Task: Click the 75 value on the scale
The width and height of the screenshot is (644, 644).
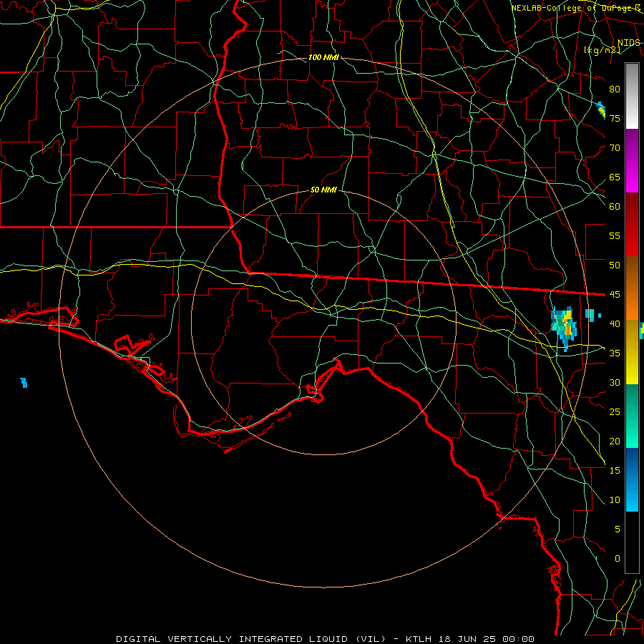Action: coord(615,119)
